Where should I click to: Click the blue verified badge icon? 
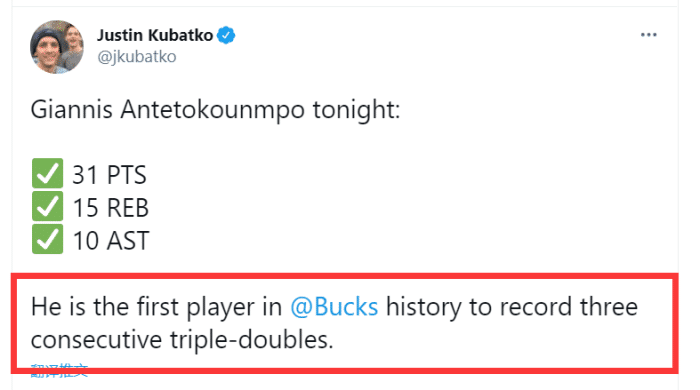226,35
